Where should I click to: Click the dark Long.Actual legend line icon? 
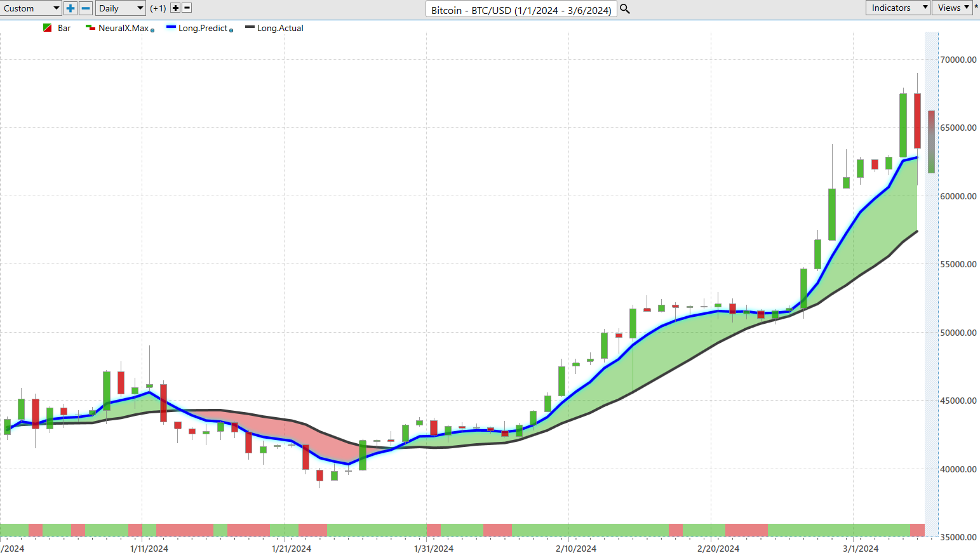click(x=250, y=27)
